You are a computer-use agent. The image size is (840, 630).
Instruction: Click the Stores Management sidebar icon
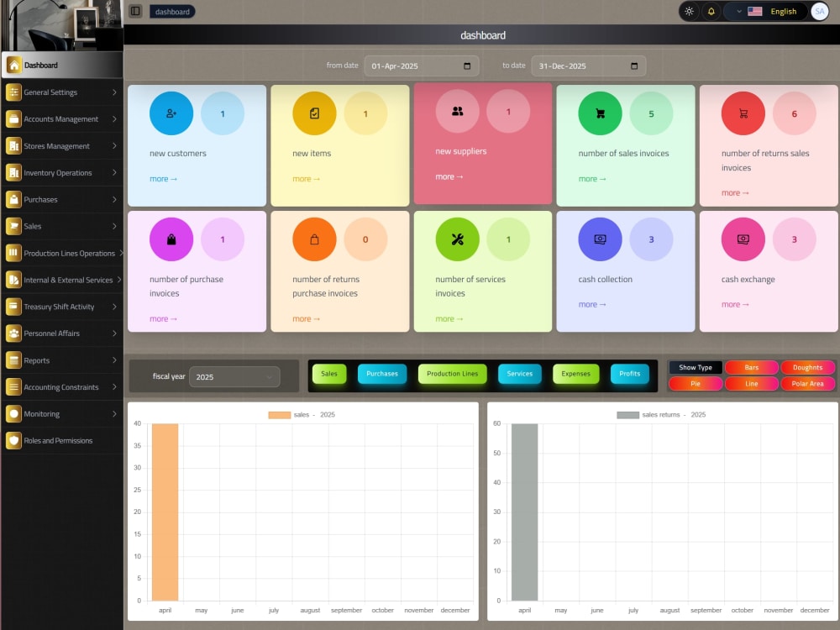coord(14,145)
